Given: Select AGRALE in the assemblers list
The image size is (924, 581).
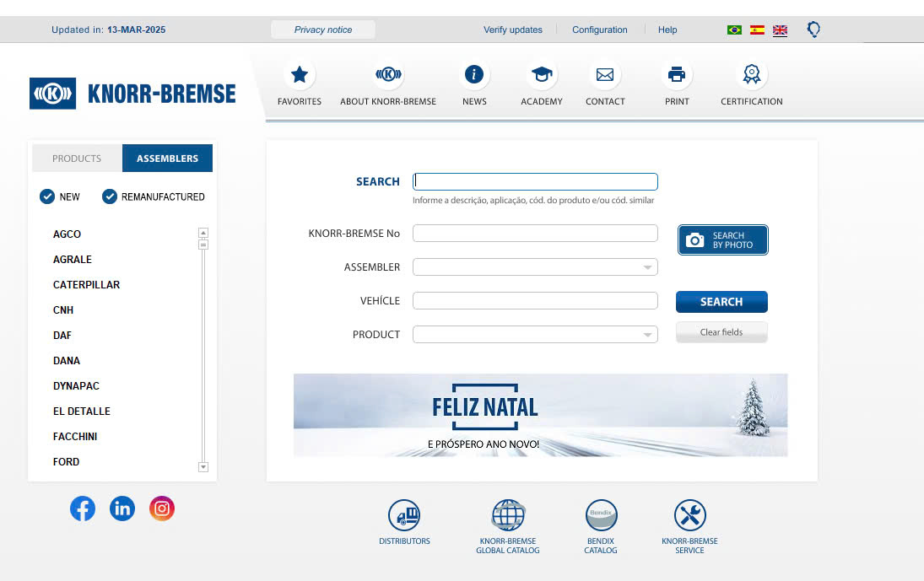Looking at the screenshot, I should tap(73, 260).
